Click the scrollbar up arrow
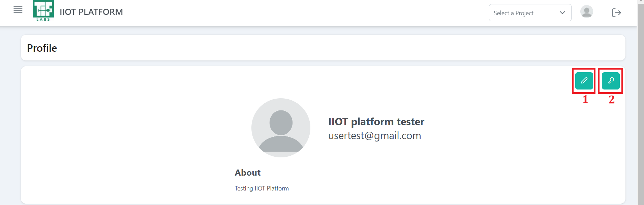 [641, 2]
